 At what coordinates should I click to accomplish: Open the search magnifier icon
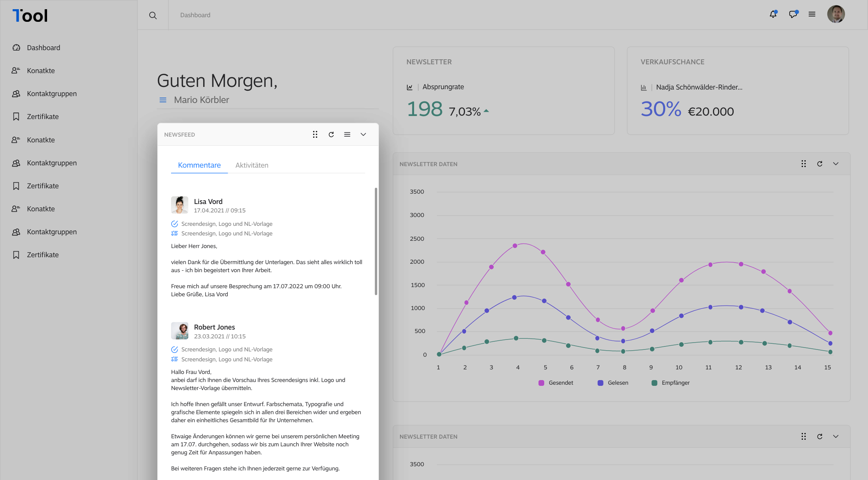pos(153,15)
